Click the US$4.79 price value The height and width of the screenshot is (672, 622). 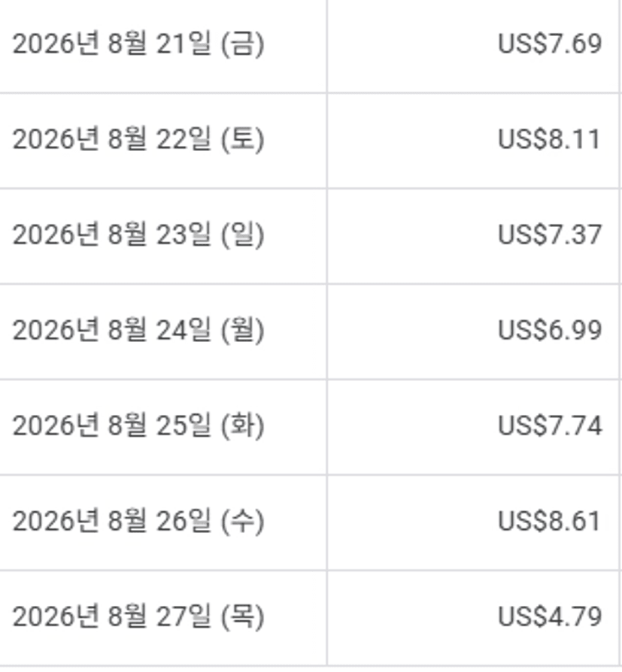tap(550, 617)
